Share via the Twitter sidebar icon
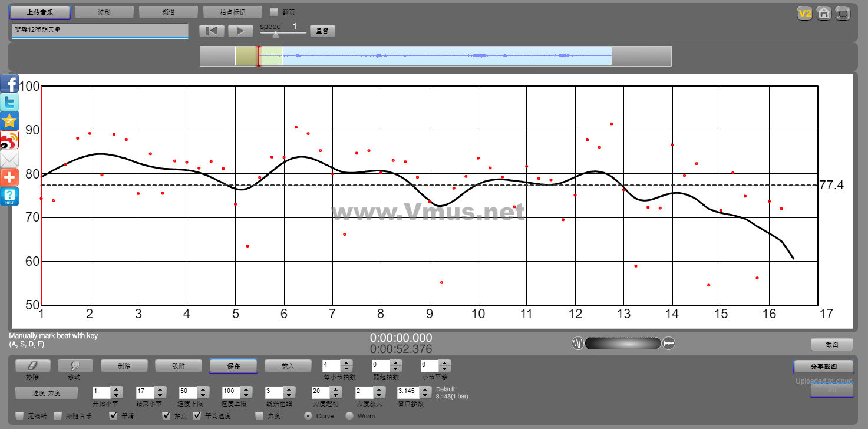Screen dimensions: 868x429 point(9,103)
